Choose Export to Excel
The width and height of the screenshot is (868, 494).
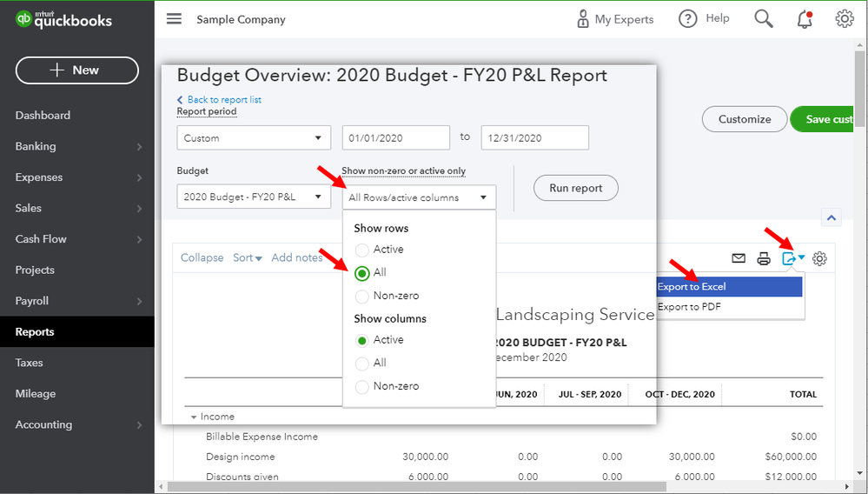tap(730, 287)
